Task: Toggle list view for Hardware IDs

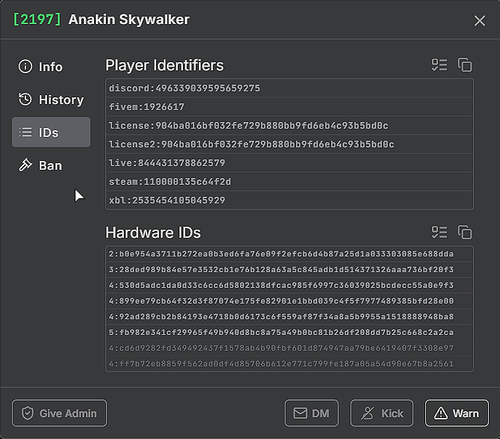Action: coord(439,232)
